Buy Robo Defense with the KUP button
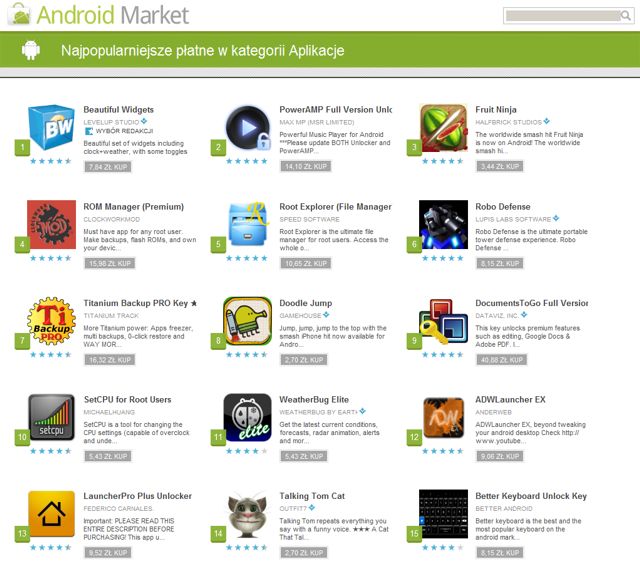Screen dimensions: 640x563 (500, 263)
